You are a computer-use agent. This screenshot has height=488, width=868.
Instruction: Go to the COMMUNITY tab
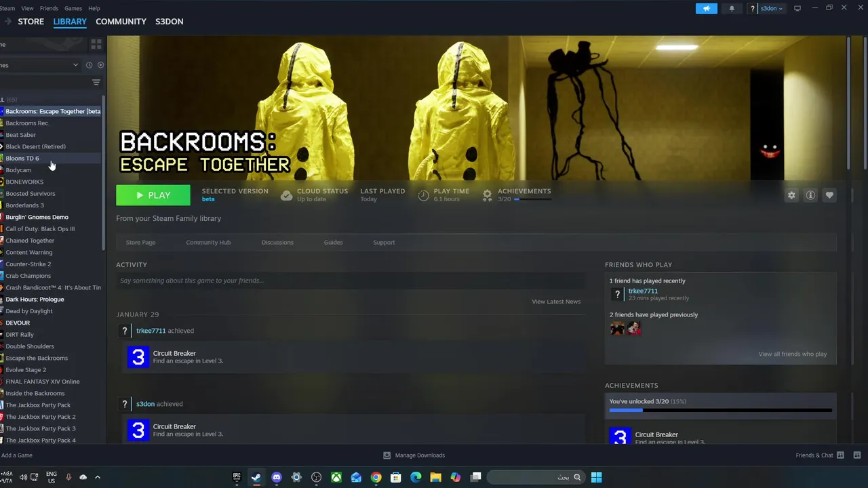pyautogui.click(x=121, y=22)
